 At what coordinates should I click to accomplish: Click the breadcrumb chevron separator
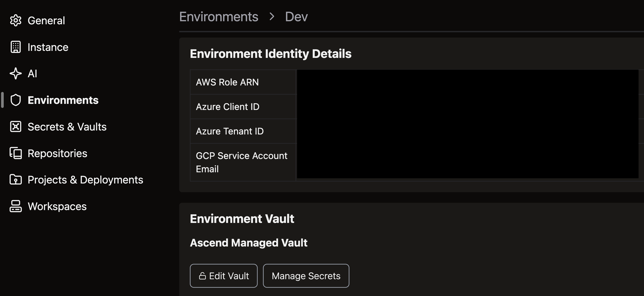click(272, 17)
